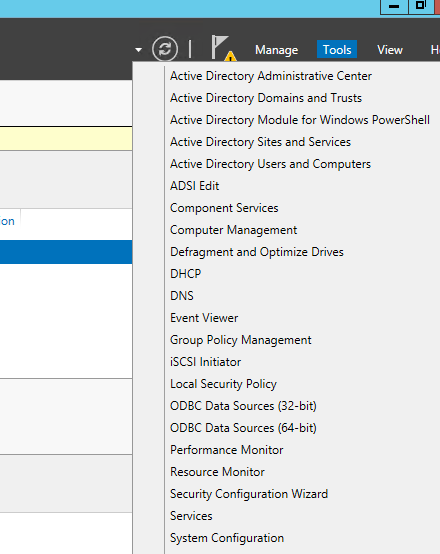
Task: Open the Manage menu
Action: pos(276,50)
